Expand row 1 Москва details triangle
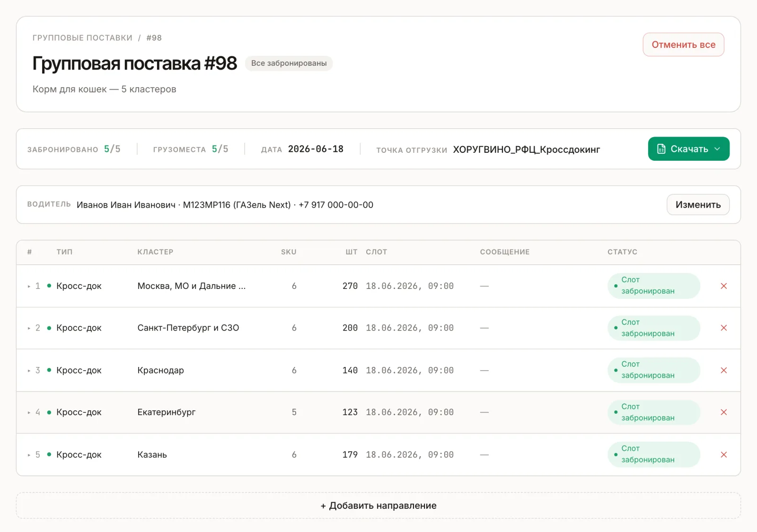This screenshot has height=532, width=757. [29, 286]
